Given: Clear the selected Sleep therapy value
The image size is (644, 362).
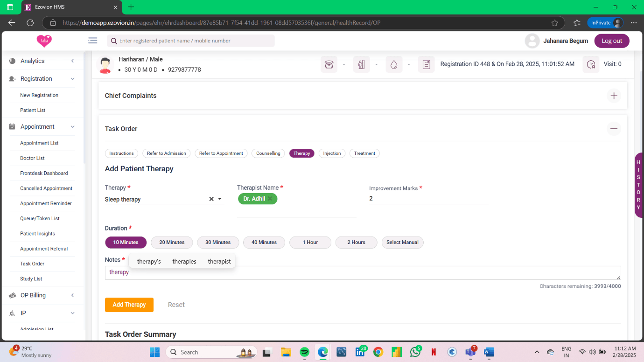Looking at the screenshot, I should coord(211,199).
